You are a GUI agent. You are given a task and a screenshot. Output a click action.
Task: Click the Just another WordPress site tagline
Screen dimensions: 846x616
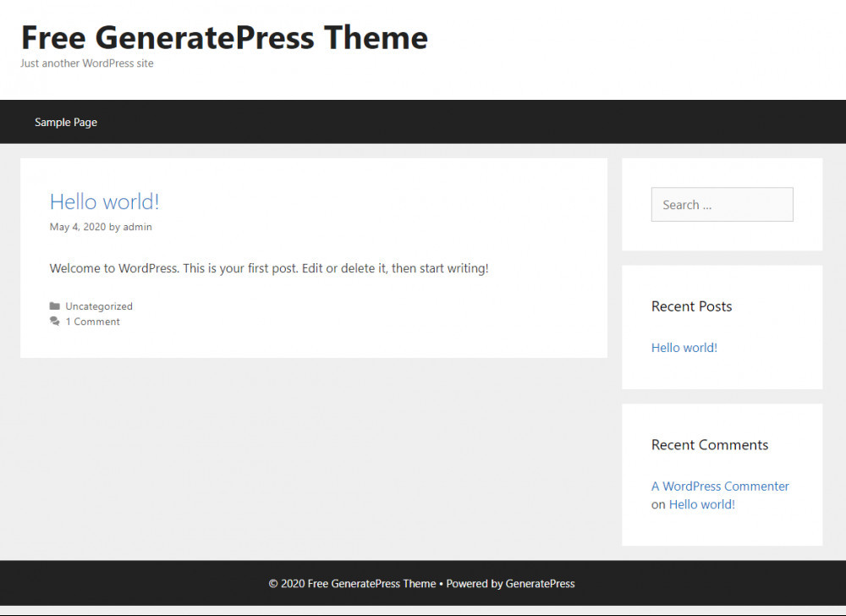coord(87,63)
